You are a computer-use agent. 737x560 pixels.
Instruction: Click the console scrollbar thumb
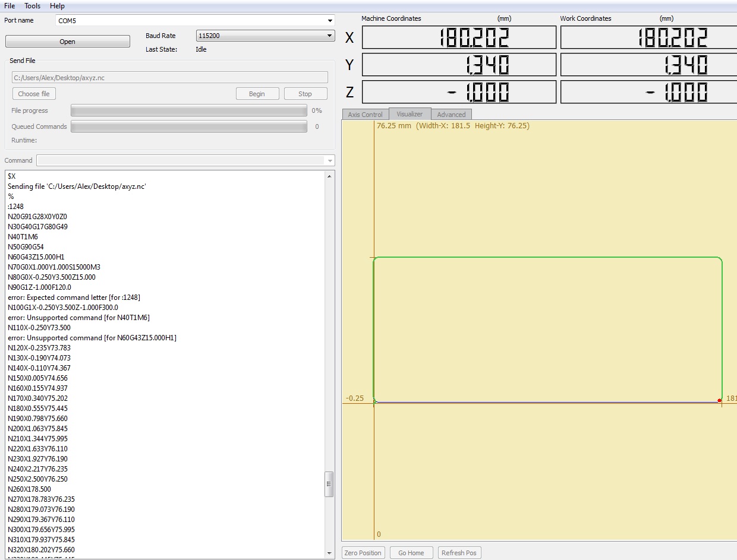pyautogui.click(x=329, y=484)
